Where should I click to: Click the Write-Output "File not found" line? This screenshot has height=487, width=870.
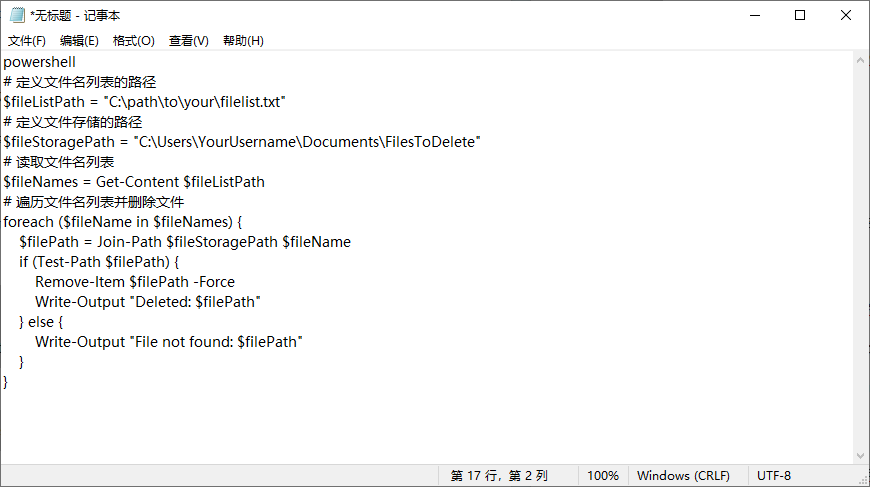(x=169, y=342)
